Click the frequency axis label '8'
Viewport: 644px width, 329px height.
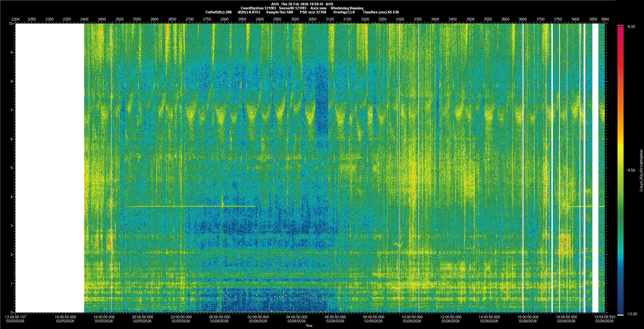click(12, 82)
